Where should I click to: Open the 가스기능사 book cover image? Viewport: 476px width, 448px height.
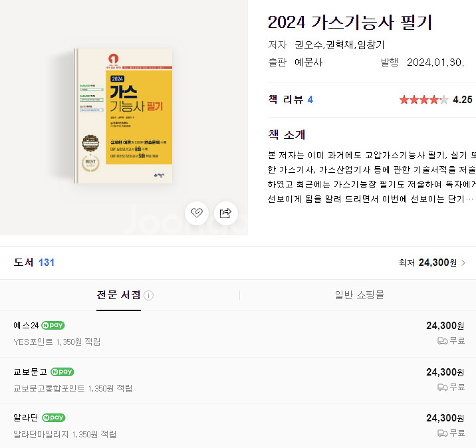click(123, 116)
